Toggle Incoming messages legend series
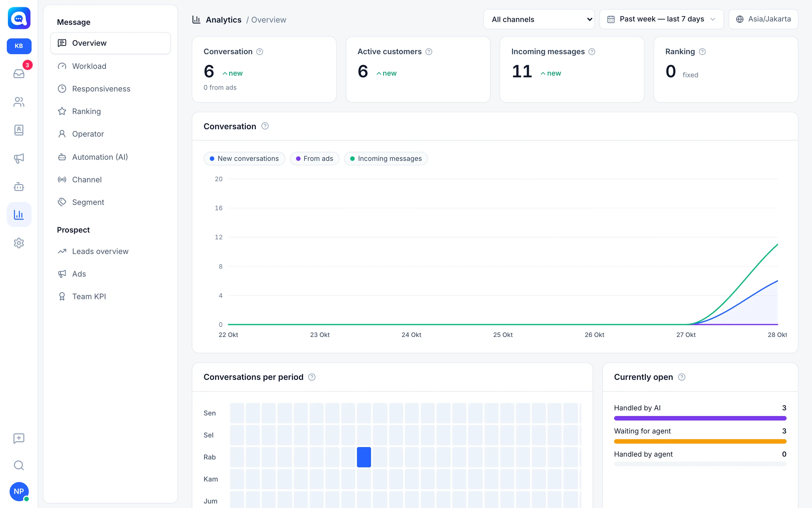This screenshot has height=508, width=812. pos(386,159)
